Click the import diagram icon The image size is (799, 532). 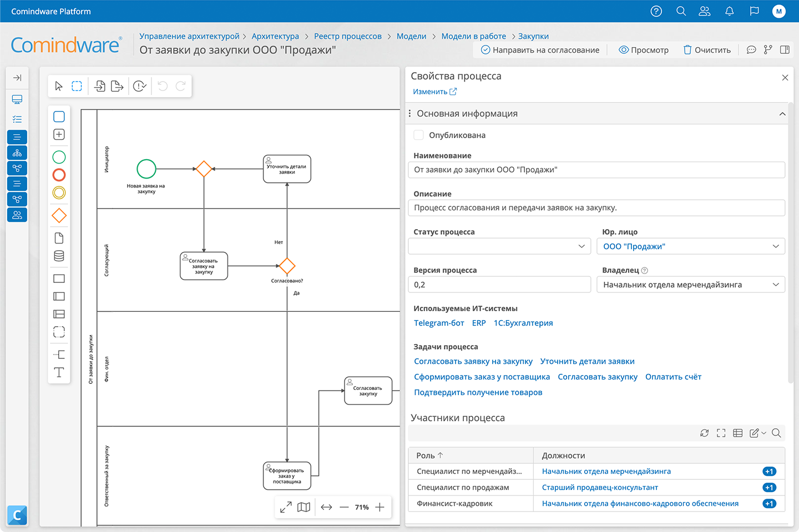point(99,86)
